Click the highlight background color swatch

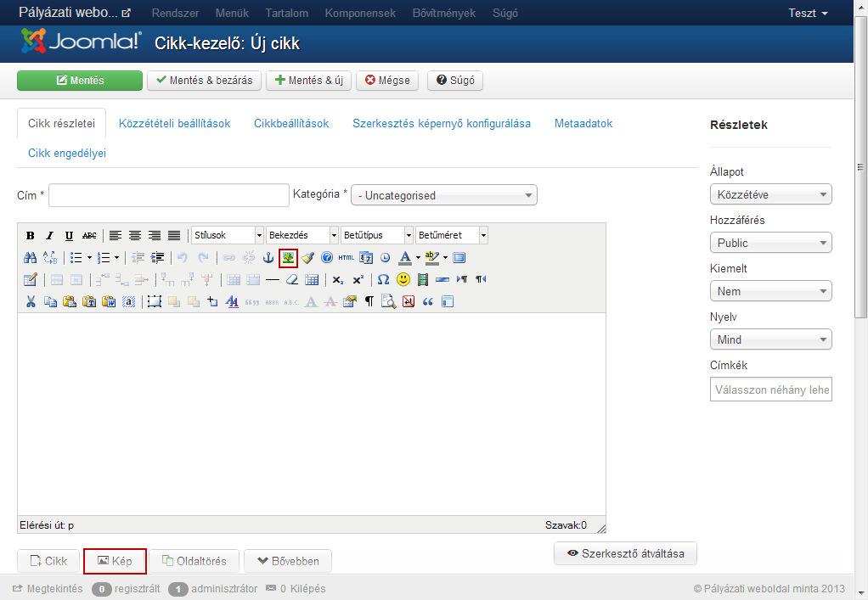click(431, 258)
